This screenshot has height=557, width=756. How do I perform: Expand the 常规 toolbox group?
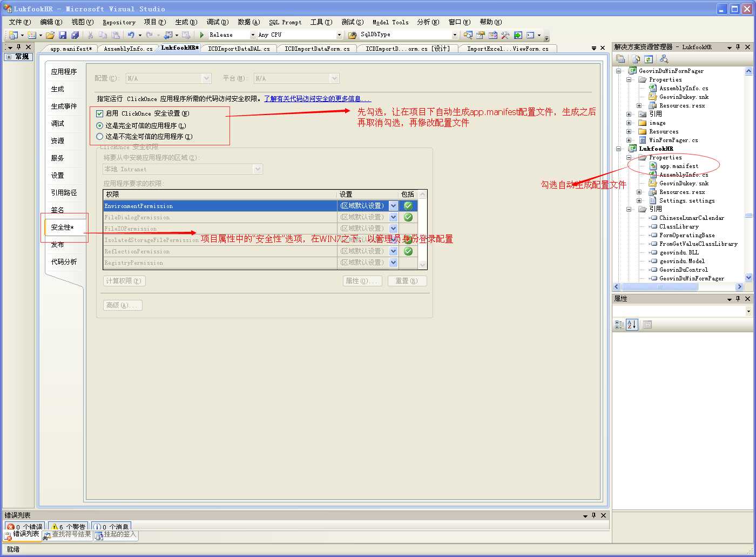pyautogui.click(x=9, y=57)
